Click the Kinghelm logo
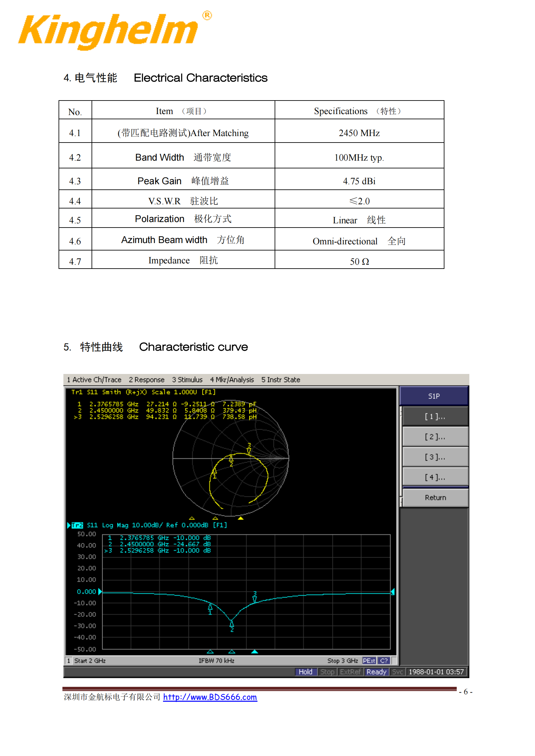 coord(115,30)
